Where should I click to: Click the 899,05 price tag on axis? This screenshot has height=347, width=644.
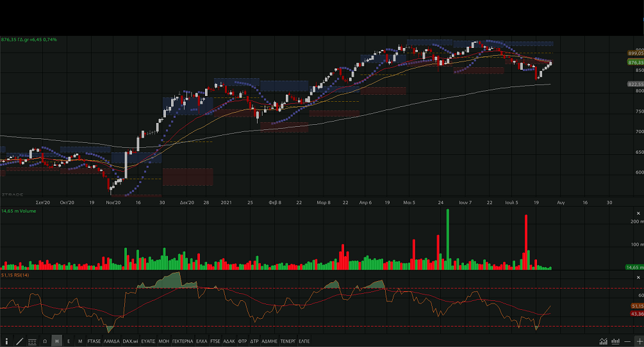pyautogui.click(x=636, y=53)
